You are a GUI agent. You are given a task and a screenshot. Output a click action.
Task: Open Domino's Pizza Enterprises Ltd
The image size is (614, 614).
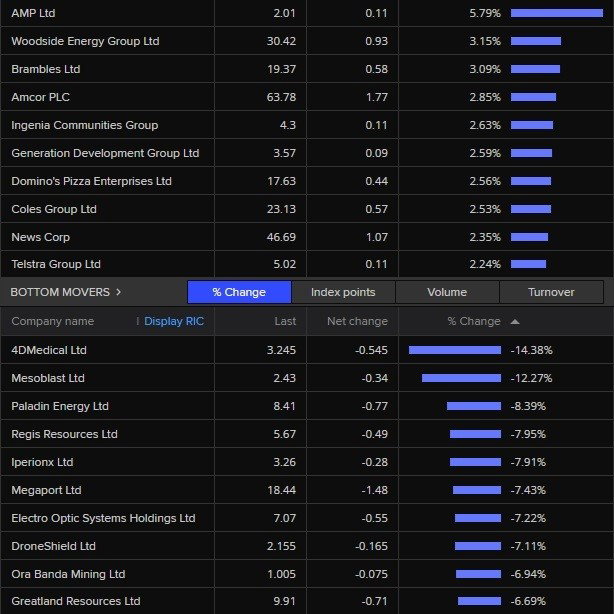(x=92, y=181)
